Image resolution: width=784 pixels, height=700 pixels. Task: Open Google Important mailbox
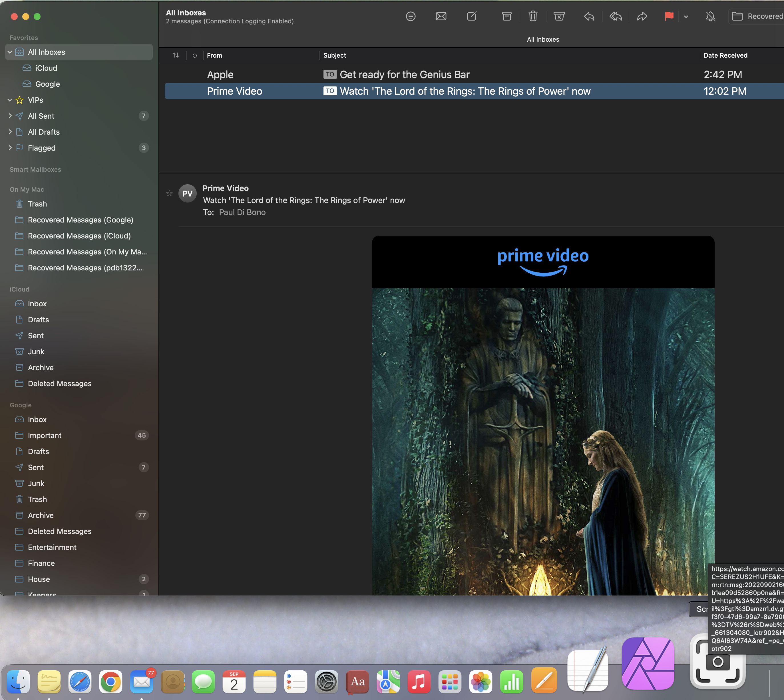click(x=45, y=435)
